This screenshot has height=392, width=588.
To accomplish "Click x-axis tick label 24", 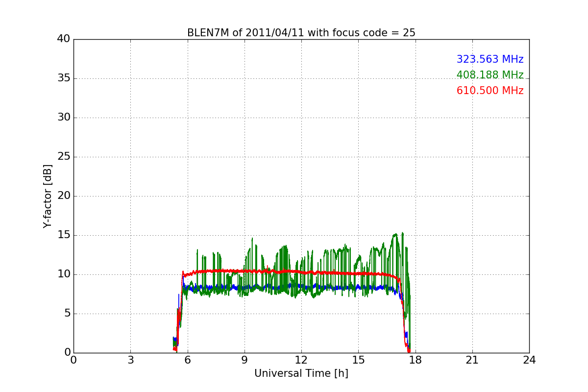I will pyautogui.click(x=529, y=360).
